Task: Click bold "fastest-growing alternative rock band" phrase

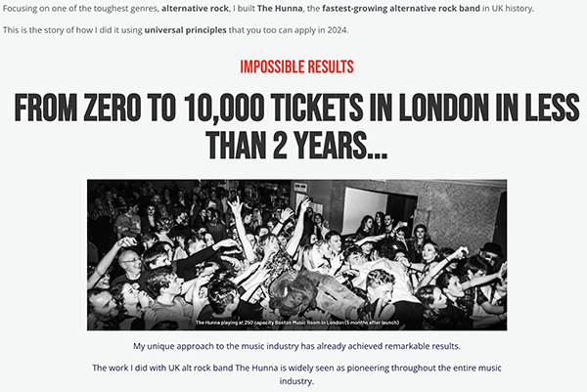Action: [x=401, y=8]
